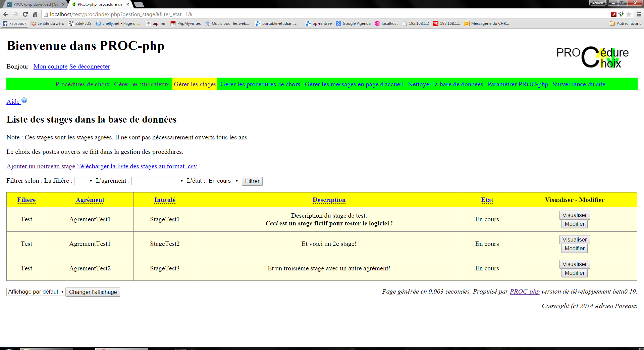Open the Facebook bookmark
This screenshot has height=350, width=644.
14,24
